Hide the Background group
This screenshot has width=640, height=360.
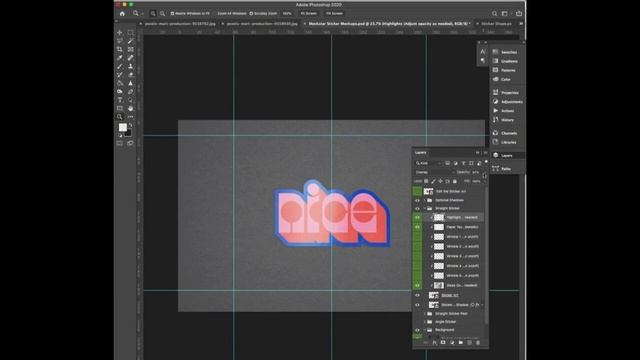click(x=417, y=330)
